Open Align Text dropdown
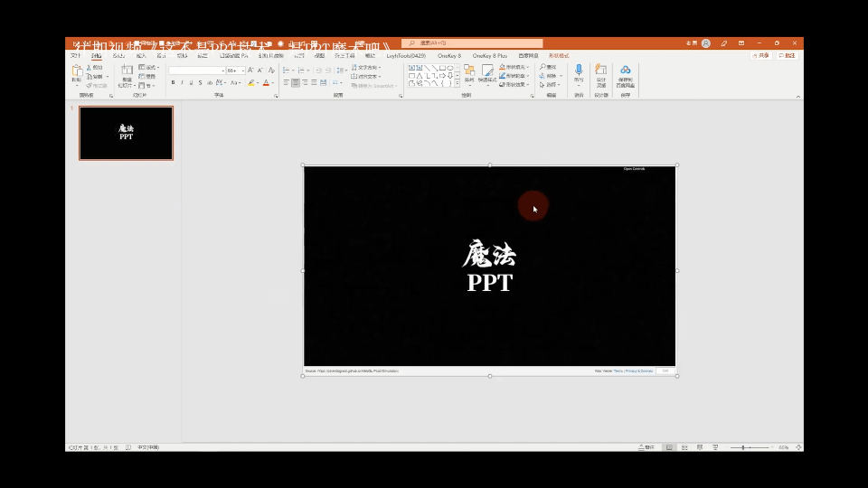The height and width of the screenshot is (488, 868). [x=366, y=76]
